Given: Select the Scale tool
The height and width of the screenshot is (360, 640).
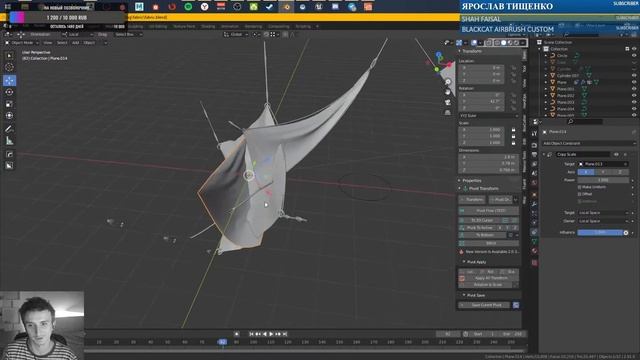Looking at the screenshot, I should click(9, 104).
